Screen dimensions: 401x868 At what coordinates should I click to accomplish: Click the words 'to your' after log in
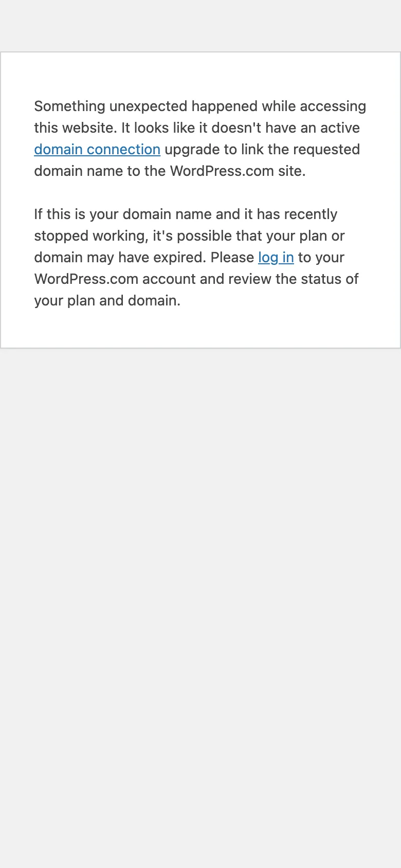[x=321, y=258]
